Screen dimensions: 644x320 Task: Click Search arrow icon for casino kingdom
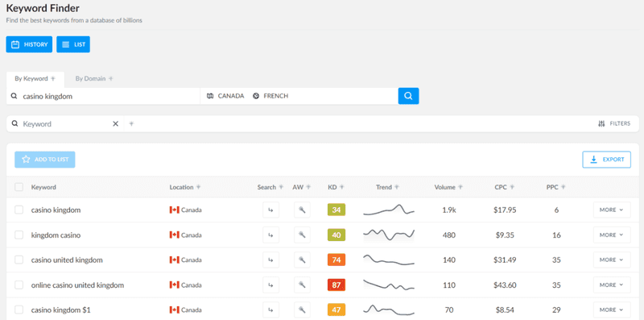click(270, 210)
